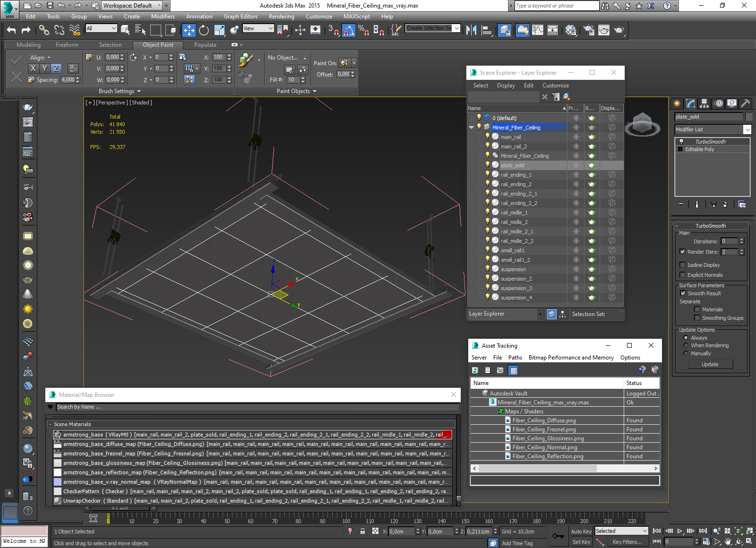756x548 pixels.
Task: Click Pin Stack icon under modifier stack
Action: coord(680,205)
